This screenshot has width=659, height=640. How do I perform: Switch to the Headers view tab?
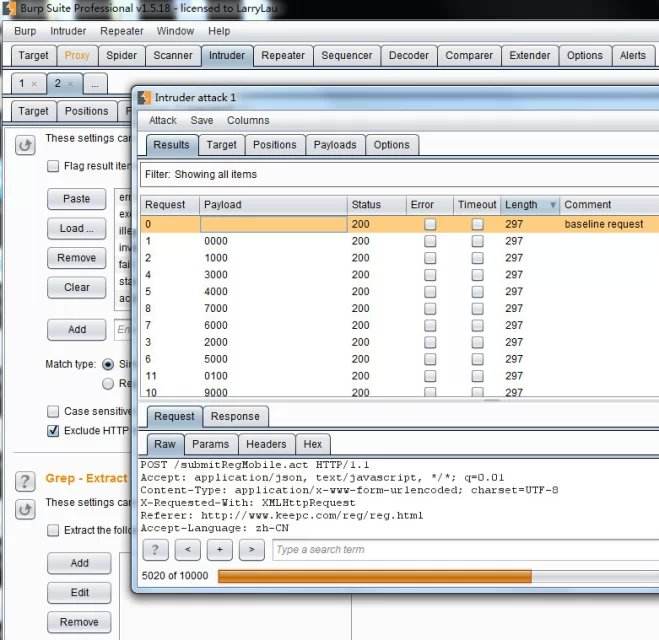pyautogui.click(x=266, y=444)
